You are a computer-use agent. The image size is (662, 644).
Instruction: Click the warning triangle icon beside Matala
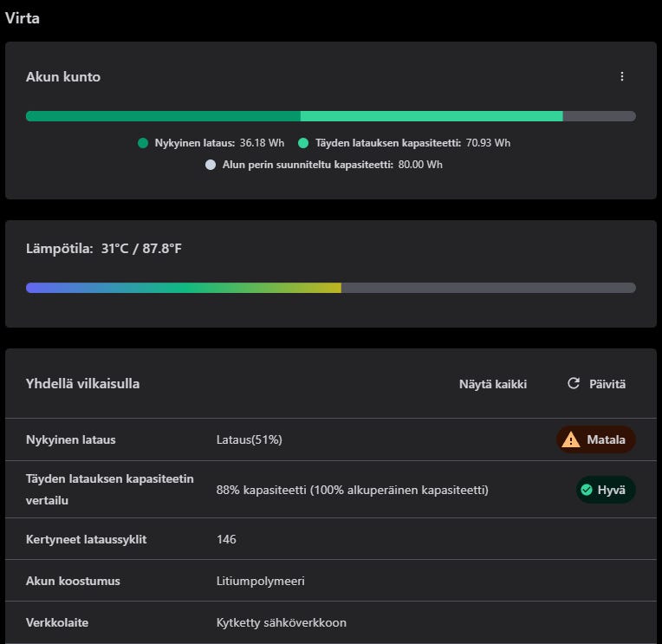(x=571, y=439)
